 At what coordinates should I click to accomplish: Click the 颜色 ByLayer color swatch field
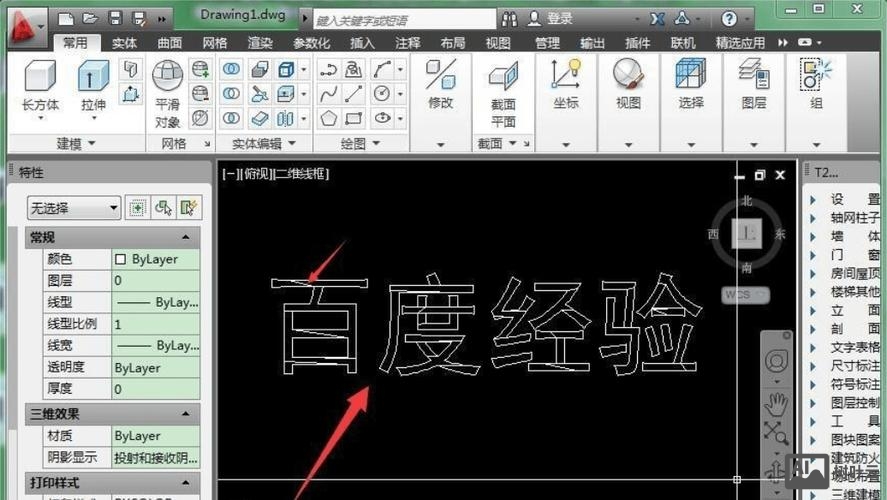156,259
